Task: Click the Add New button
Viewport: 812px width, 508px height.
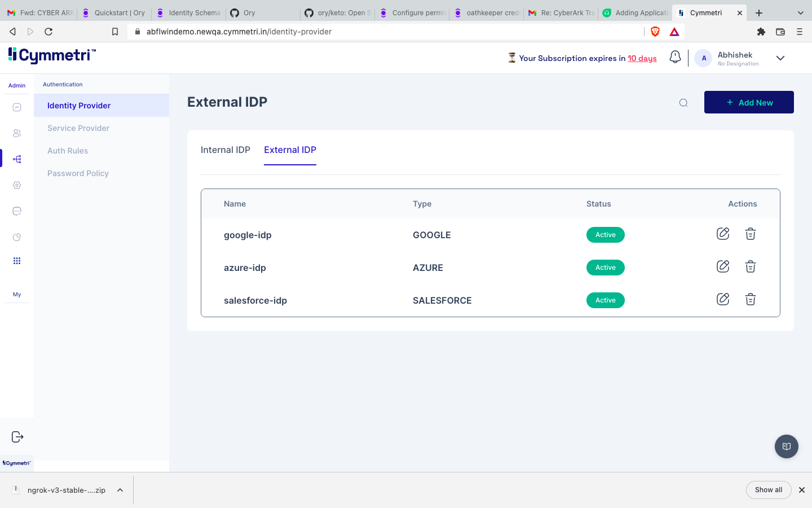Action: tap(749, 102)
